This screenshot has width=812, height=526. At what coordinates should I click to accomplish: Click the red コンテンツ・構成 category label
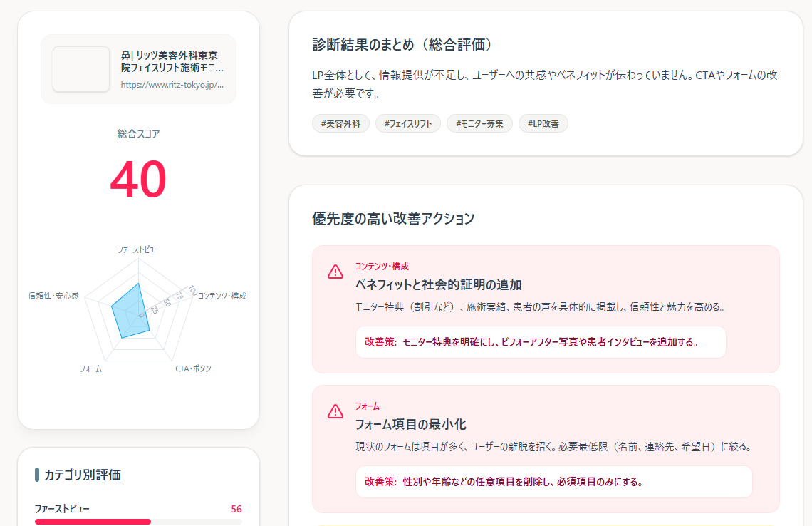click(x=382, y=267)
